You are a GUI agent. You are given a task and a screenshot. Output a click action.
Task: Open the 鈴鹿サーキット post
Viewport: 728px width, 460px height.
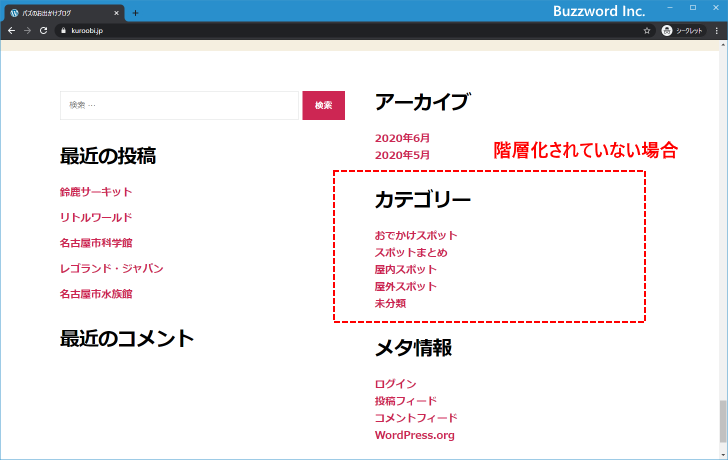(x=96, y=192)
